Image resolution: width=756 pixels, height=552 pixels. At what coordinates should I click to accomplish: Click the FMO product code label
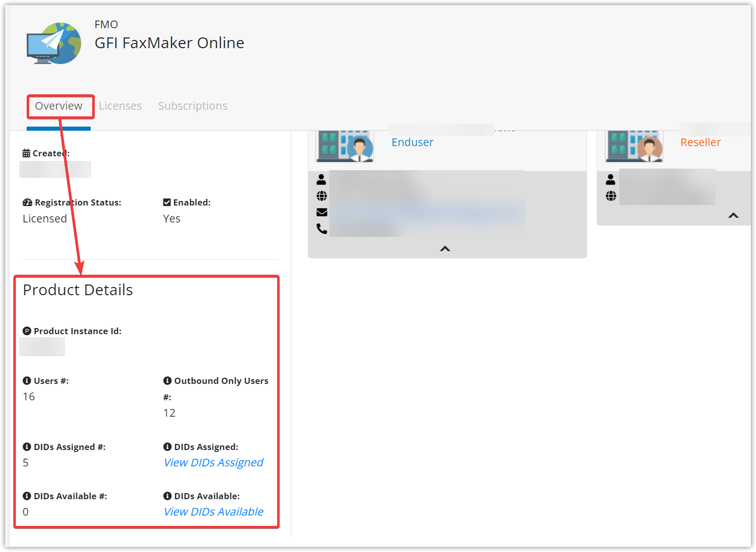tap(106, 25)
